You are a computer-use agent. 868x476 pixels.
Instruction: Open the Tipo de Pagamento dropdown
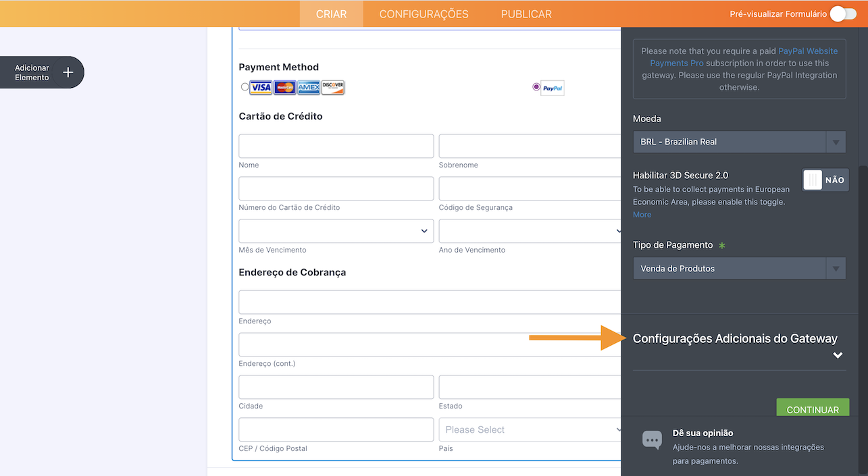(x=739, y=269)
